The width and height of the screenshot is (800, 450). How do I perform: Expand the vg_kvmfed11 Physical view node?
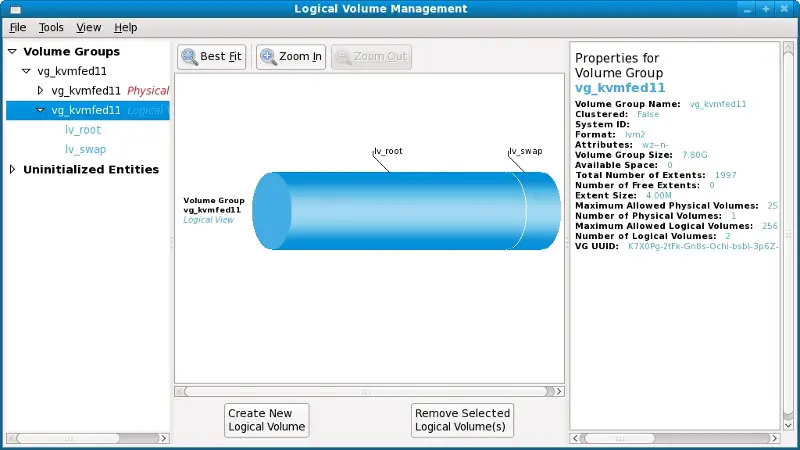pyautogui.click(x=40, y=91)
